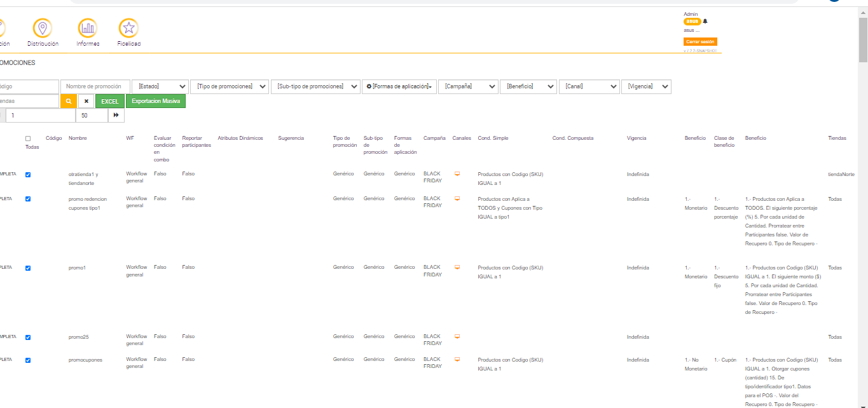Go to last page arrows

point(116,115)
